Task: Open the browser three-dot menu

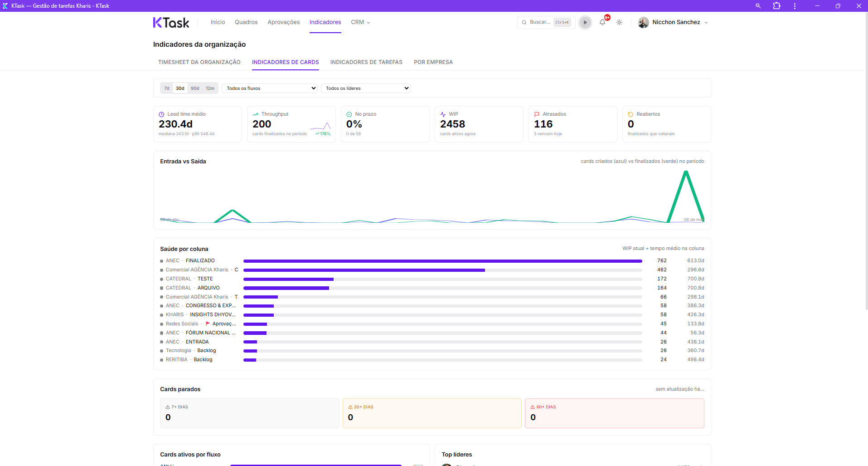Action: 795,6
